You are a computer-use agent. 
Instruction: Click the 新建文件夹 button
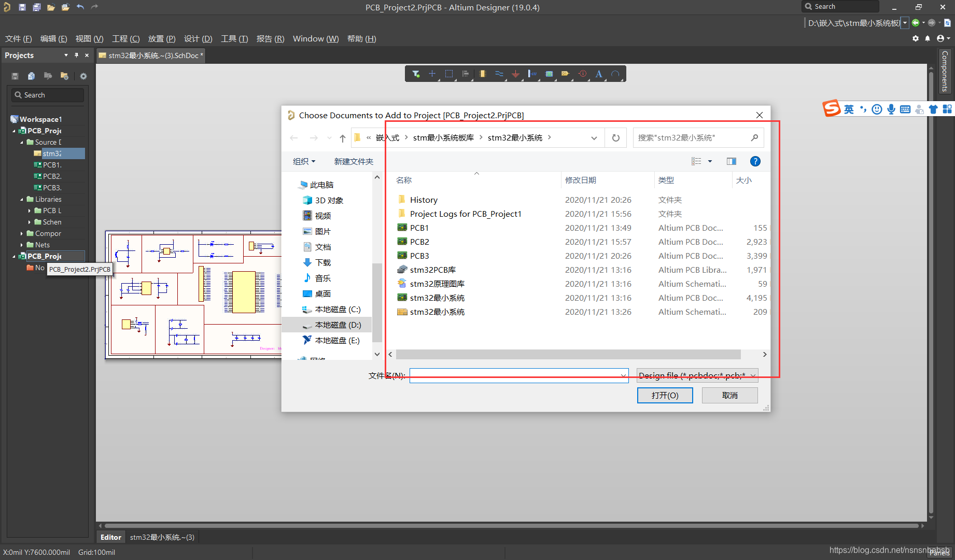354,161
